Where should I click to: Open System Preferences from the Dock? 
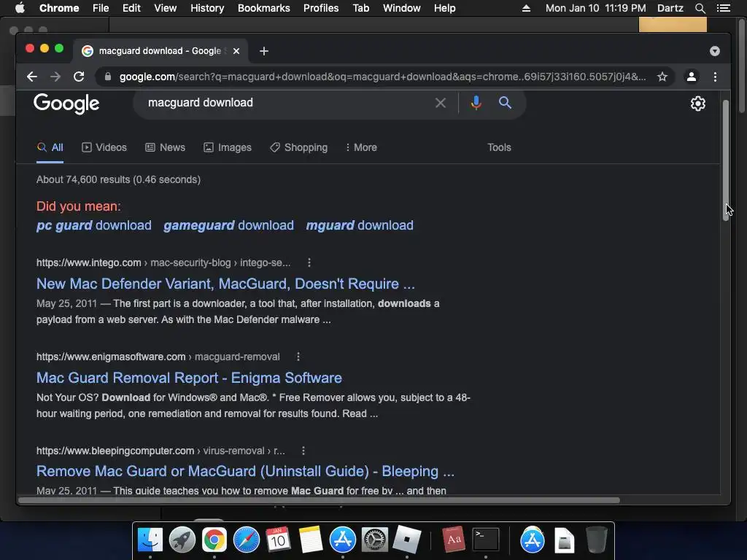(x=374, y=540)
